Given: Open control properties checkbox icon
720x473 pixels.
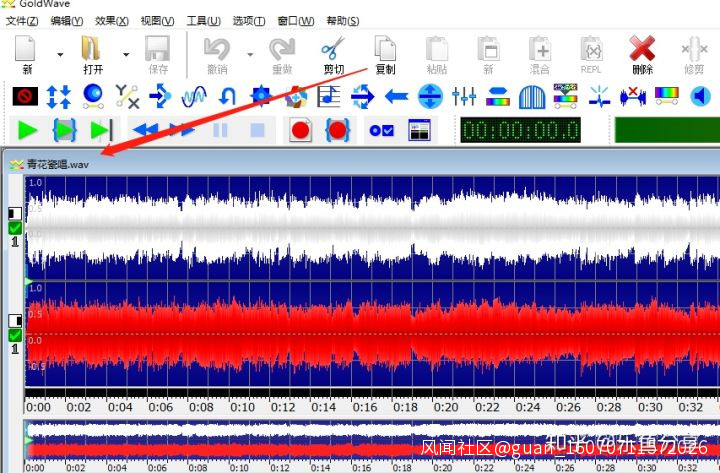Looking at the screenshot, I should [x=382, y=130].
